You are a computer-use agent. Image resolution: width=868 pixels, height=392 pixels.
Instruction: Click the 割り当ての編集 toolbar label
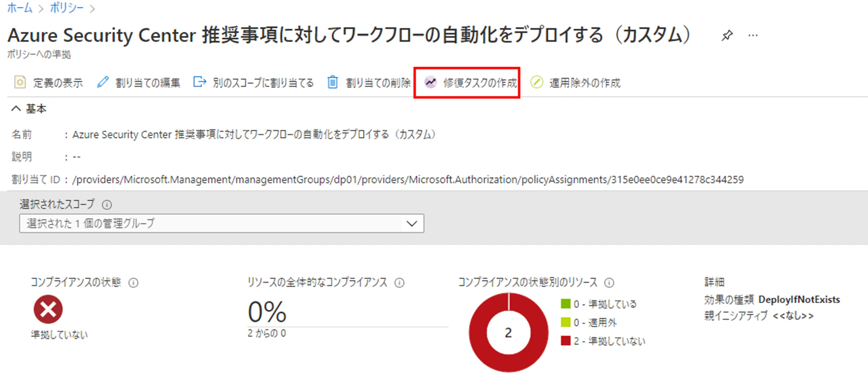coord(148,83)
